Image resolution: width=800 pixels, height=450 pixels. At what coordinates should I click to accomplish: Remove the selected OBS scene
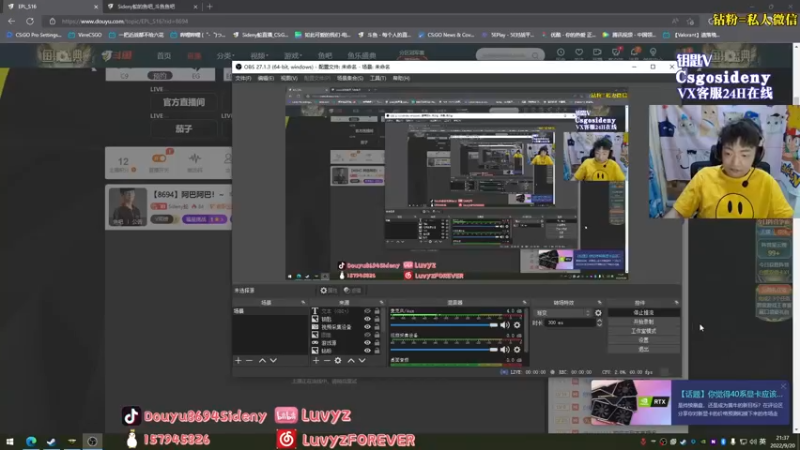(249, 360)
